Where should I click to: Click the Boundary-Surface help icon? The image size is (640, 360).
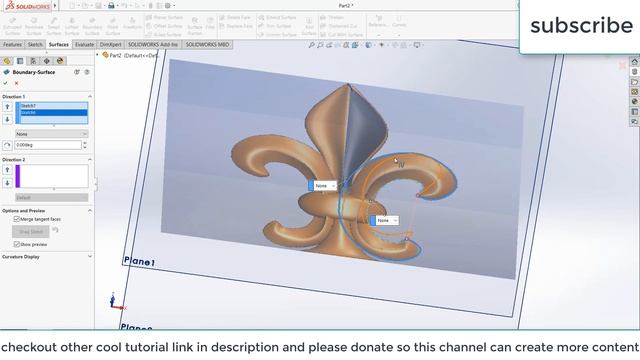87,72
